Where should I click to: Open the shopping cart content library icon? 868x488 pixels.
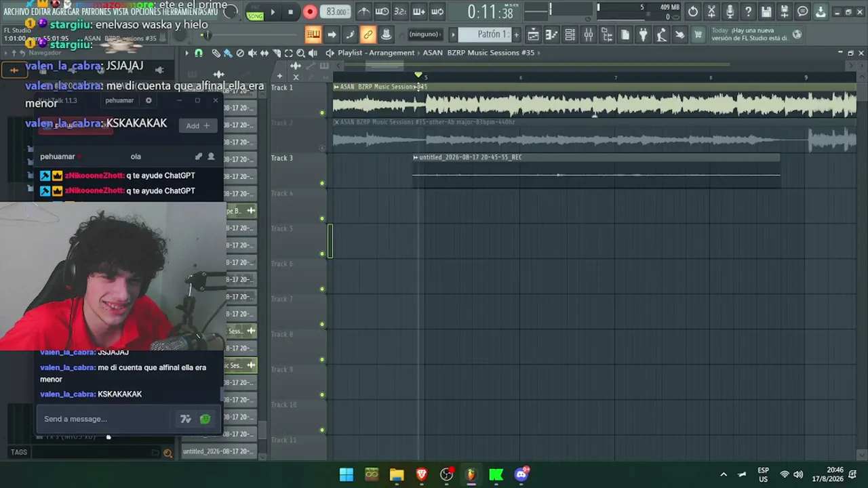coord(698,35)
